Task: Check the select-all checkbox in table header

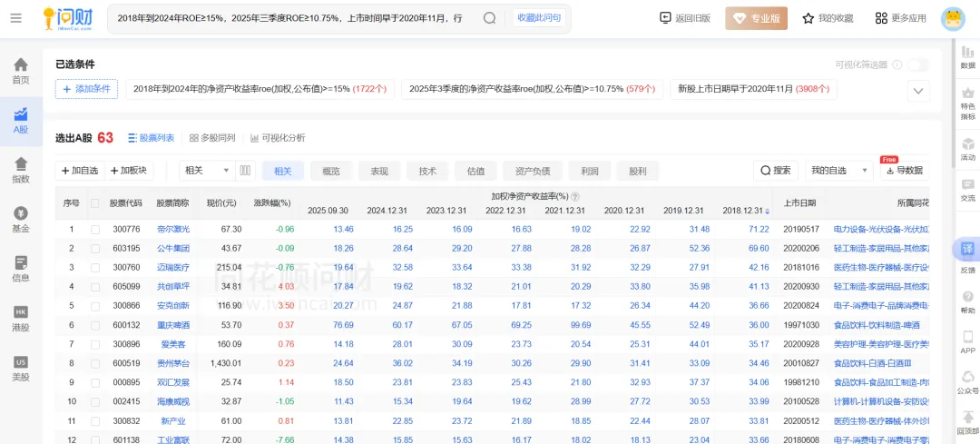Action: 95,203
